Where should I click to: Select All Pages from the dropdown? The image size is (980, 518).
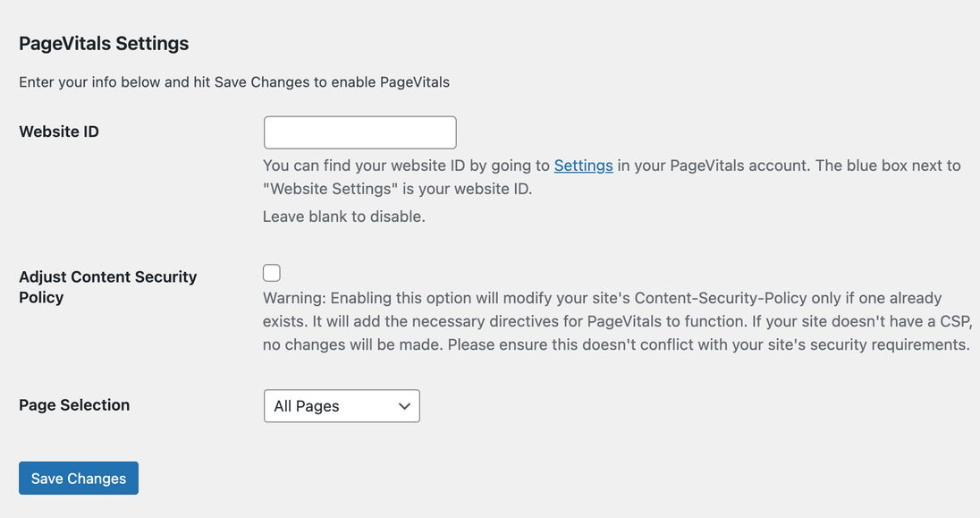click(341, 406)
